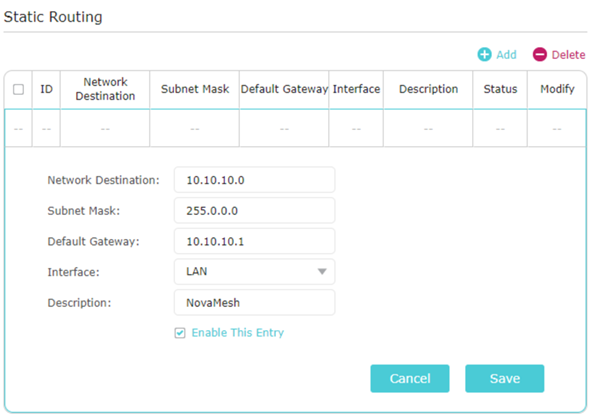Click the Enable This Entry label
The image size is (590, 418).
click(238, 333)
